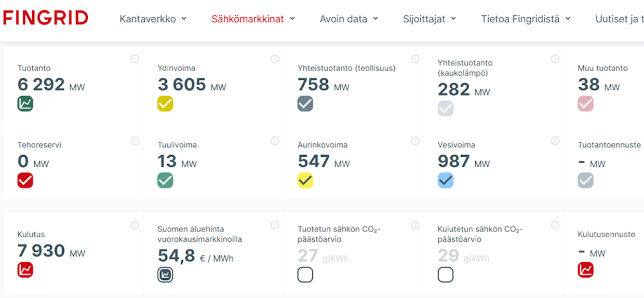
Task: Open info icon for Aurinkovoima
Action: (x=415, y=141)
